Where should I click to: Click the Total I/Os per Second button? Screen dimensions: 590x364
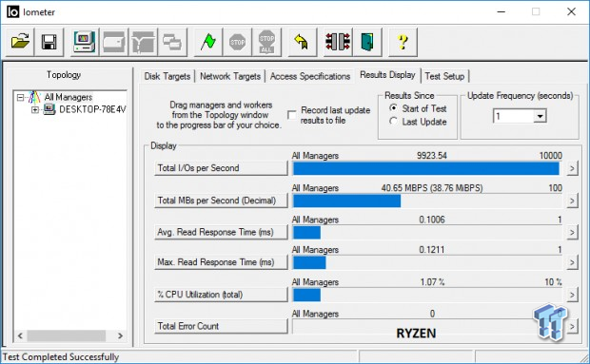pos(221,168)
